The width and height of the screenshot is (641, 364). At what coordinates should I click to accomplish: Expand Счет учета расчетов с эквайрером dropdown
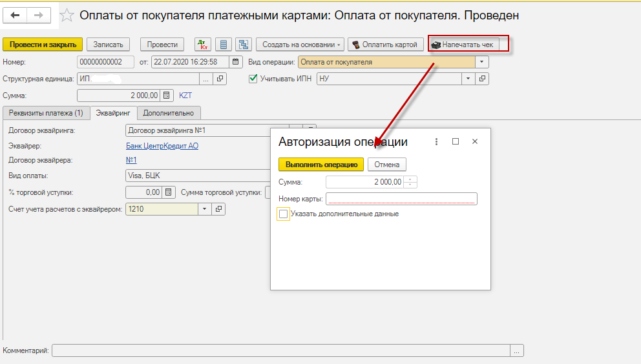point(204,209)
